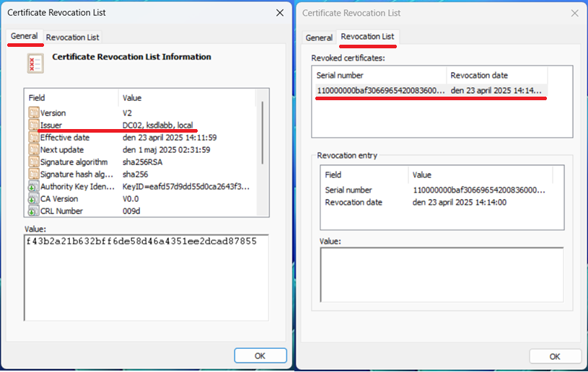Click the value den 1 maj 2025 02:31:59

point(166,150)
